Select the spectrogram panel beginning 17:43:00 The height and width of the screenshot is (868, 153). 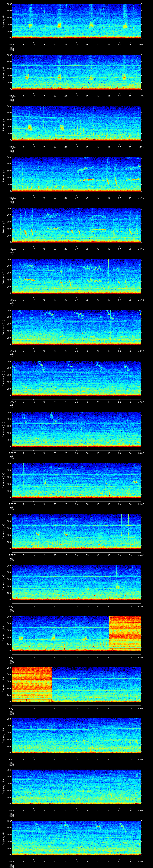pos(76,736)
